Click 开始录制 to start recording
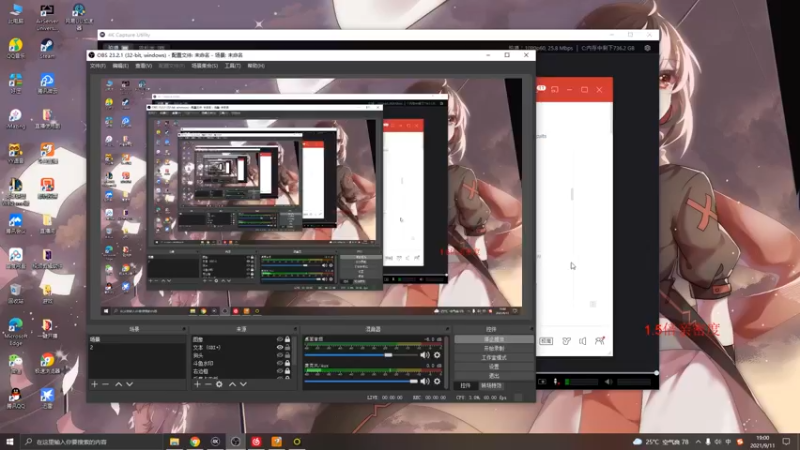800x450 pixels. point(494,348)
